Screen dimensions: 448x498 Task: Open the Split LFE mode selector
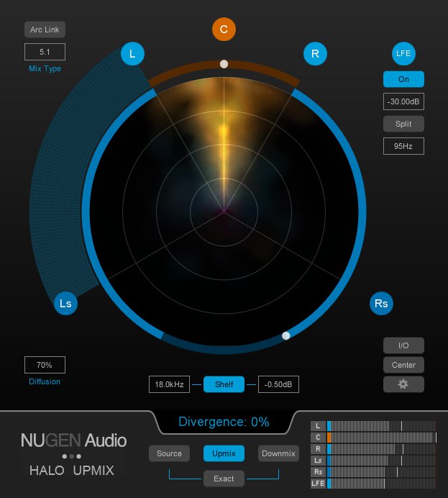coord(403,124)
